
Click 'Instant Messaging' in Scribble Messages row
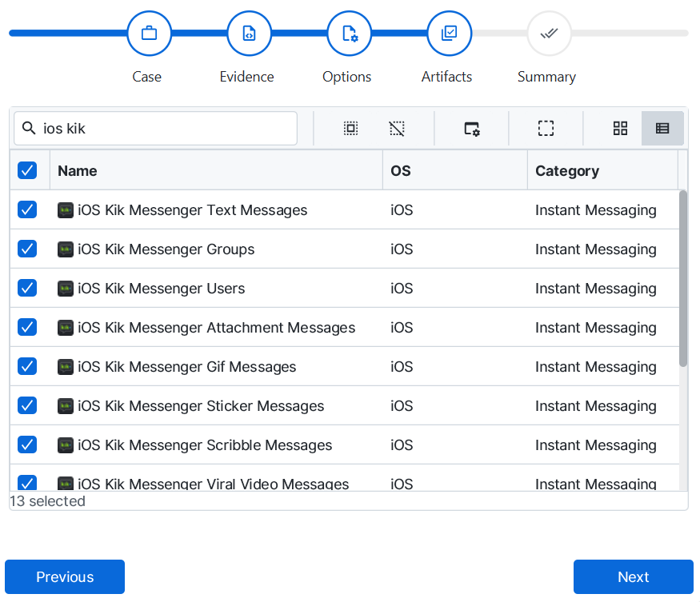click(596, 445)
